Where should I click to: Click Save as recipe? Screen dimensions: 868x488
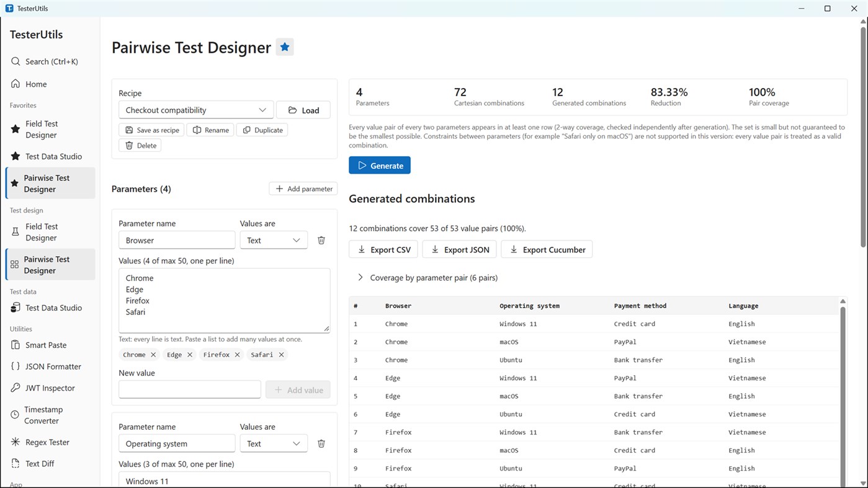151,130
